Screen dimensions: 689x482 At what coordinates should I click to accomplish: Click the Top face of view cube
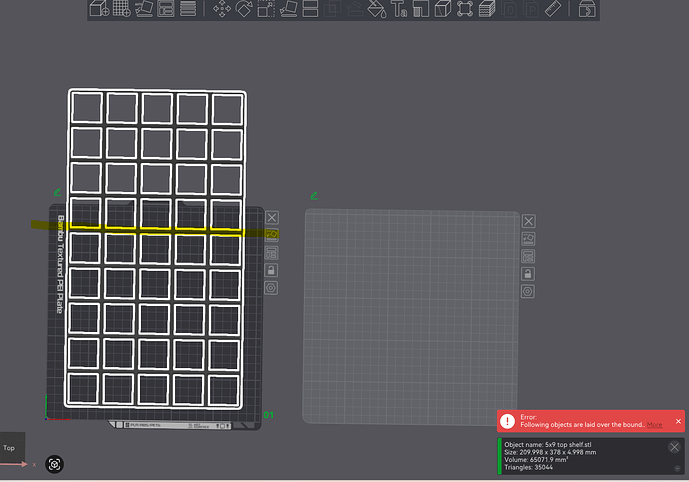(x=12, y=447)
